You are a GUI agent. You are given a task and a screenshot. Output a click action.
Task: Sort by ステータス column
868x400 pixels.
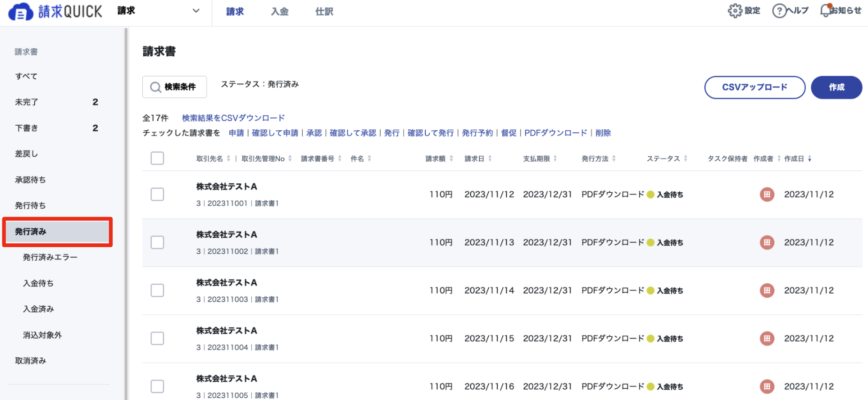pyautogui.click(x=686, y=158)
